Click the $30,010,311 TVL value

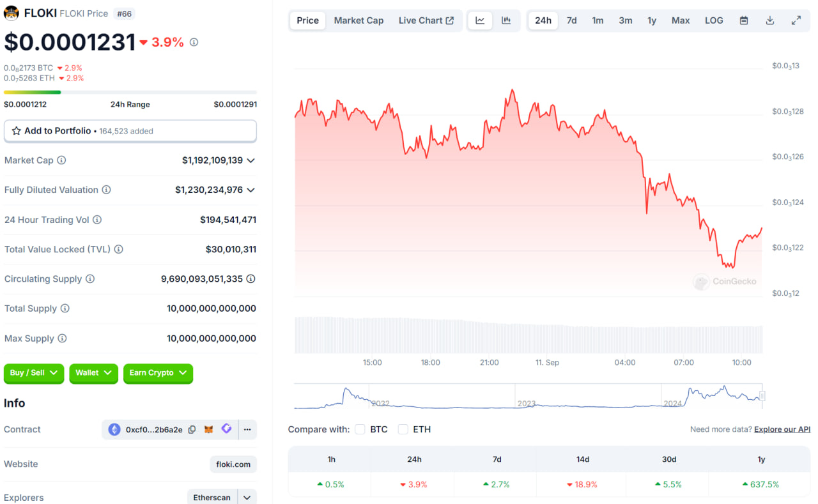pyautogui.click(x=231, y=249)
